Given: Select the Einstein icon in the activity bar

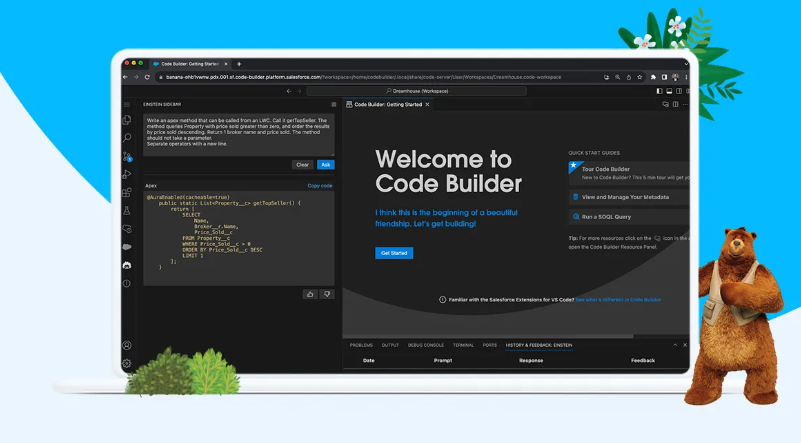Looking at the screenshot, I should tap(127, 265).
